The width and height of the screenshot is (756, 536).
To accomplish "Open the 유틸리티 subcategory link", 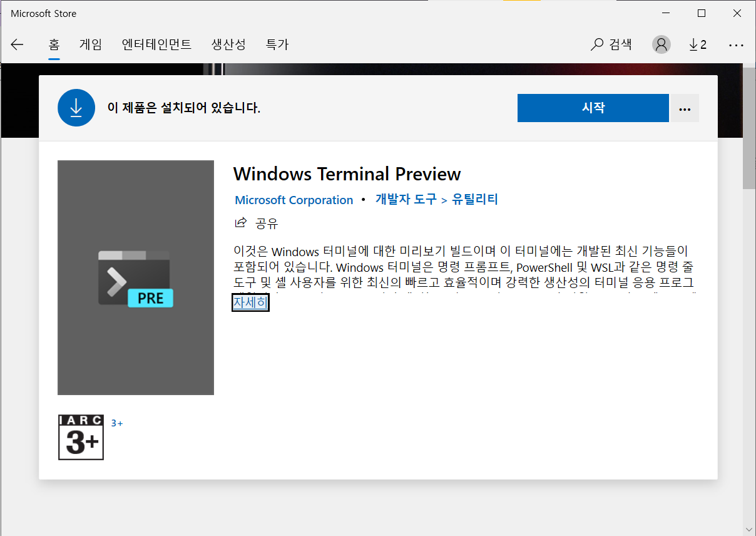I will [x=475, y=200].
